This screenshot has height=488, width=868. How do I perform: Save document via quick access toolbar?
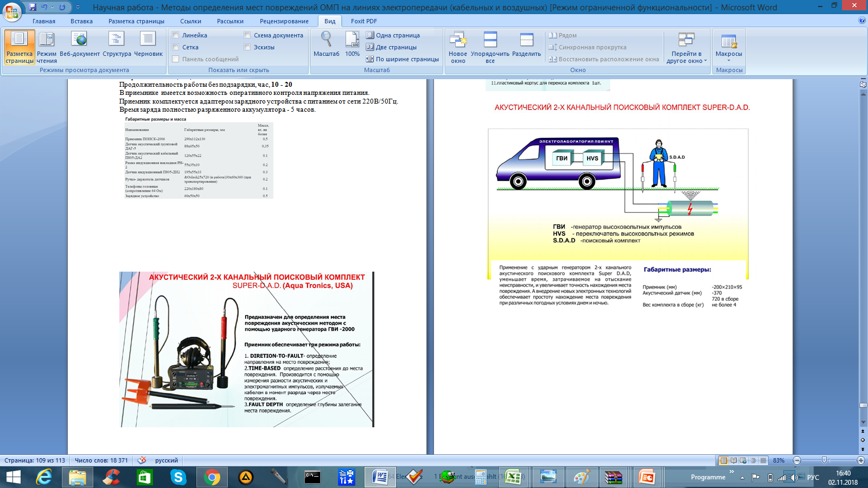click(33, 7)
